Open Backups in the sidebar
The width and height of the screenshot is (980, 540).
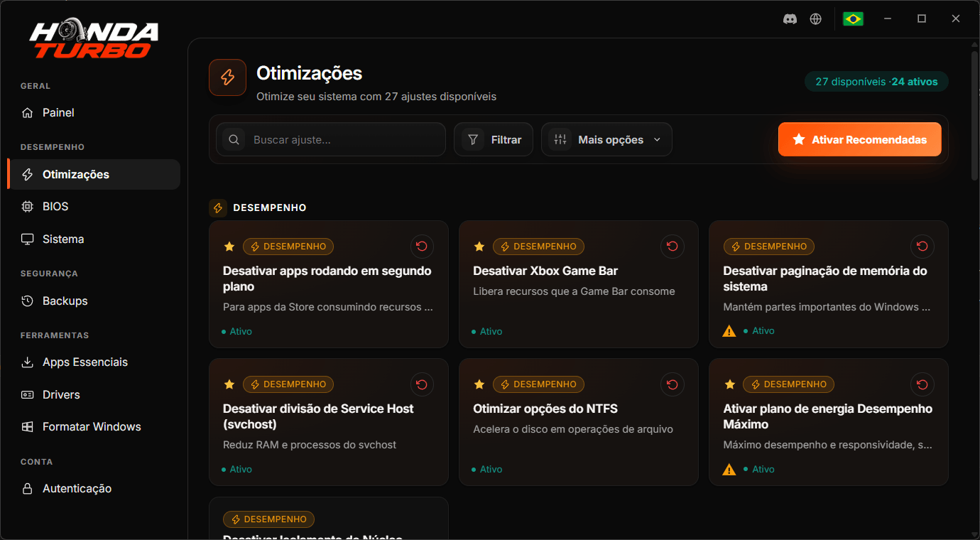click(94, 301)
